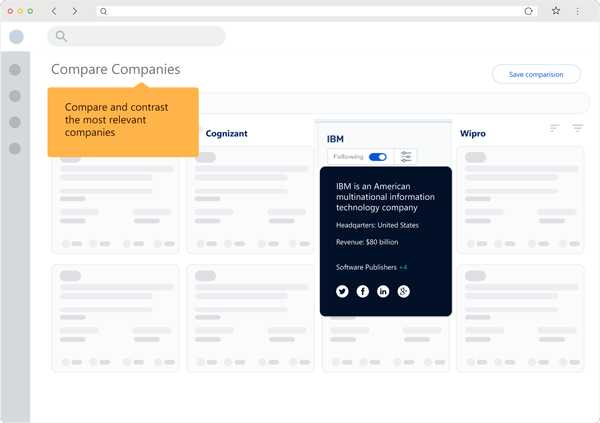Expand the +4 industries link

coord(403,267)
